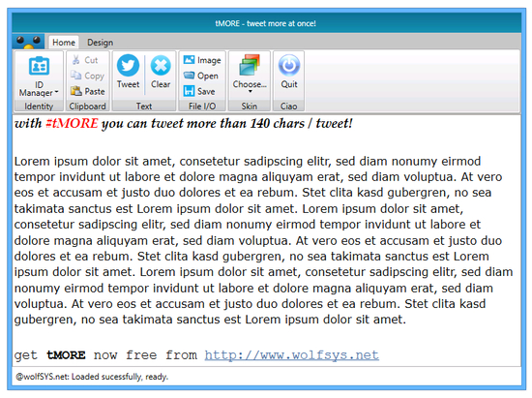Quit the app with the power icon
This screenshot has width=532, height=398.
pyautogui.click(x=289, y=65)
